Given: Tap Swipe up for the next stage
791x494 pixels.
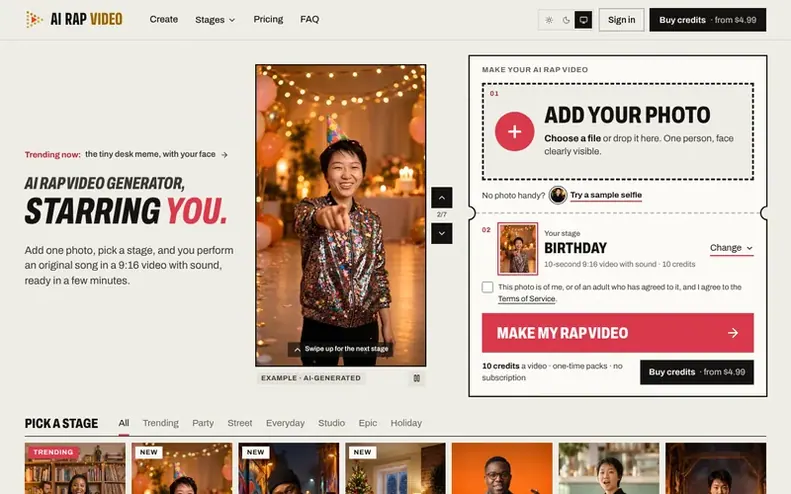Looking at the screenshot, I should pyautogui.click(x=341, y=349).
